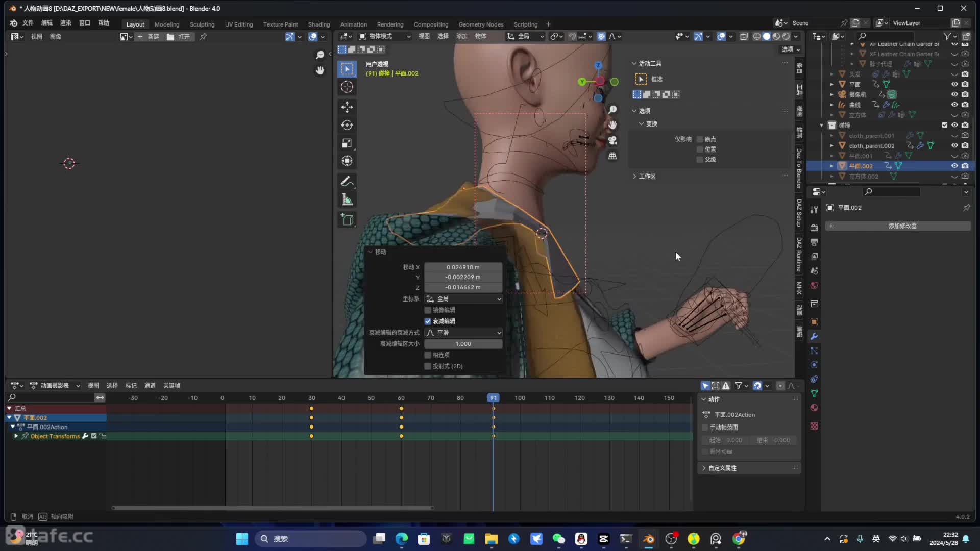Select the Measure tool

point(347,199)
